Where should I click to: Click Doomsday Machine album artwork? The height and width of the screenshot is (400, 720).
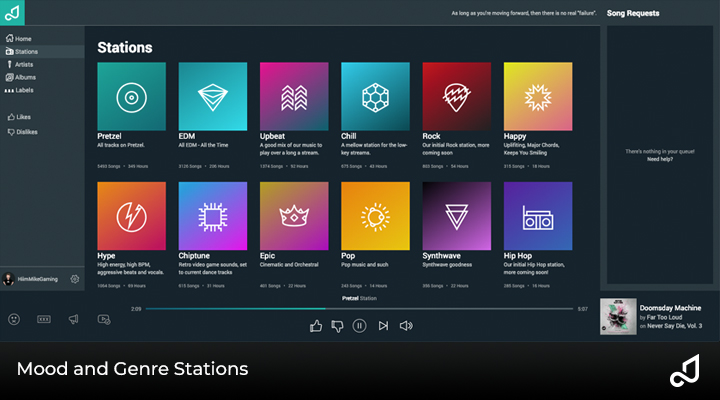[617, 316]
